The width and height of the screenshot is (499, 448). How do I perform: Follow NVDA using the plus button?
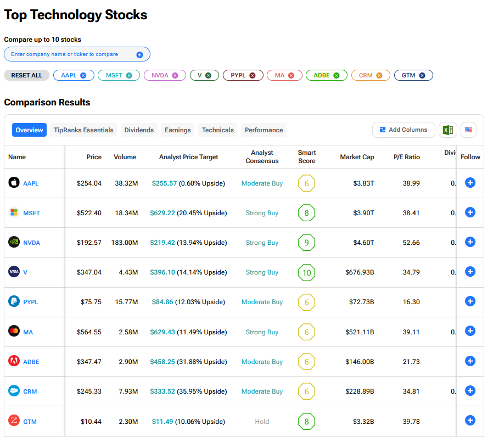[x=470, y=242]
